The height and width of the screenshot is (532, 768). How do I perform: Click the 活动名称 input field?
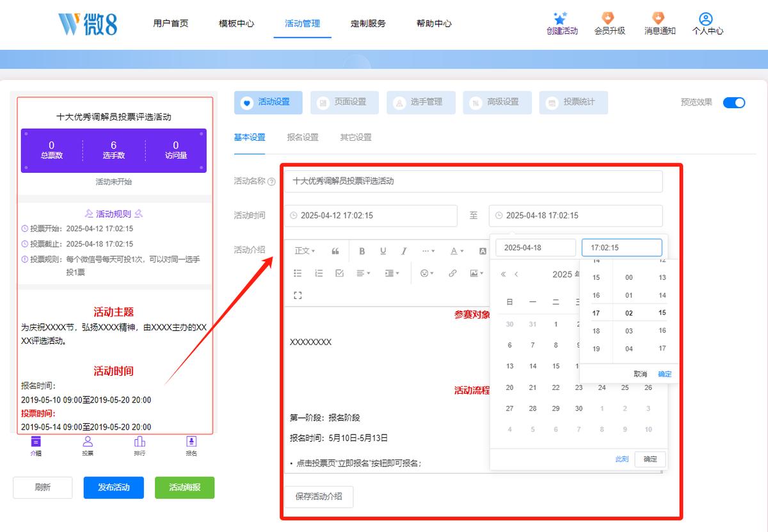[474, 181]
